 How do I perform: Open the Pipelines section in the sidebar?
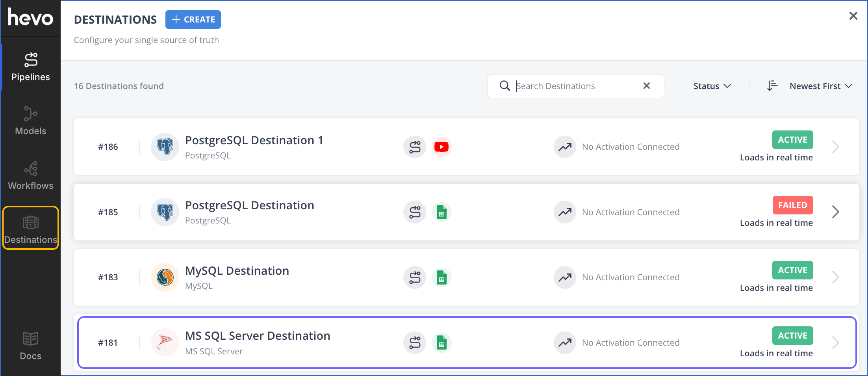30,66
